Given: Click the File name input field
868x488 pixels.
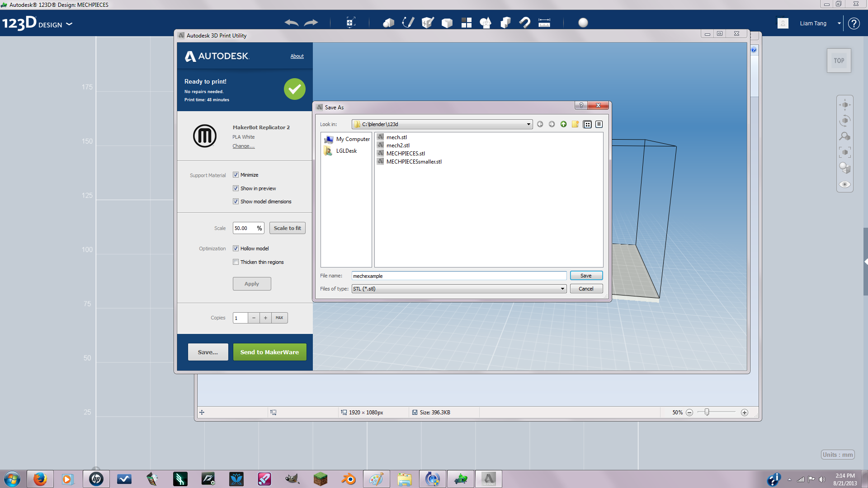Looking at the screenshot, I should click(x=459, y=276).
